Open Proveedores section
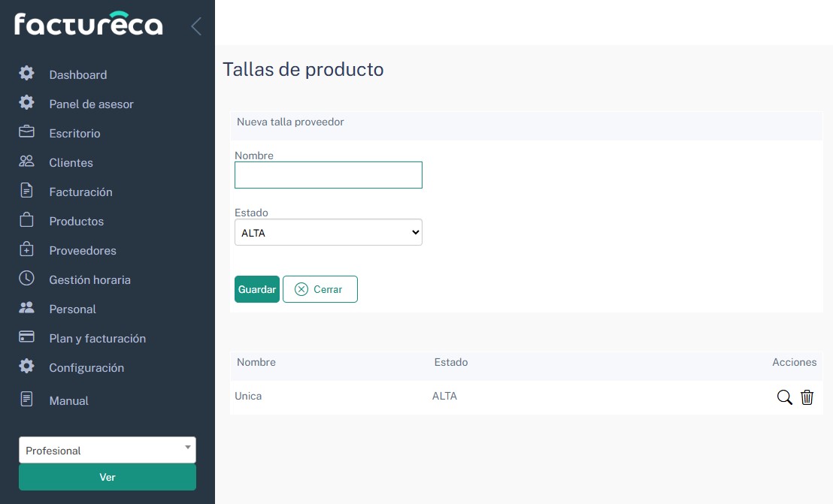Screen dimensions: 833x504 click(x=83, y=251)
